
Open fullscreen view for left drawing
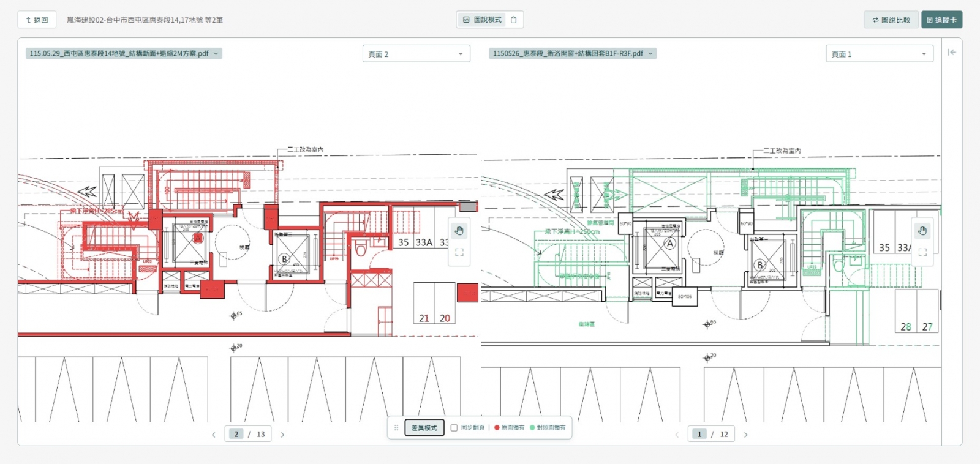459,252
